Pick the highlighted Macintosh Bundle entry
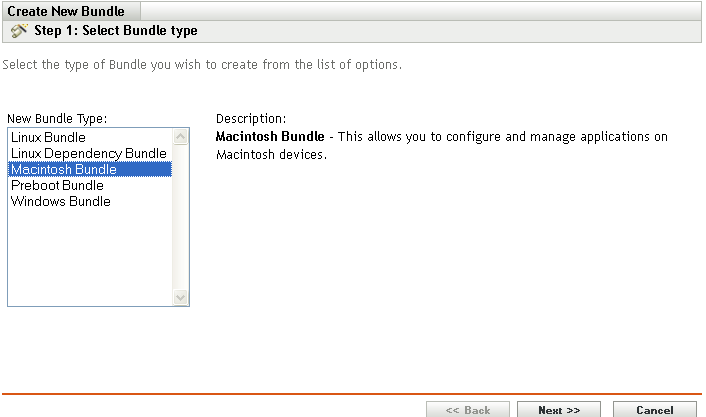The width and height of the screenshot is (706, 417). click(x=64, y=169)
